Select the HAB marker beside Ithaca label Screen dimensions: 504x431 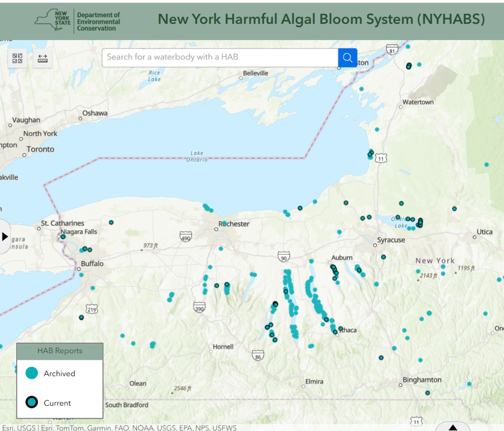(x=340, y=328)
